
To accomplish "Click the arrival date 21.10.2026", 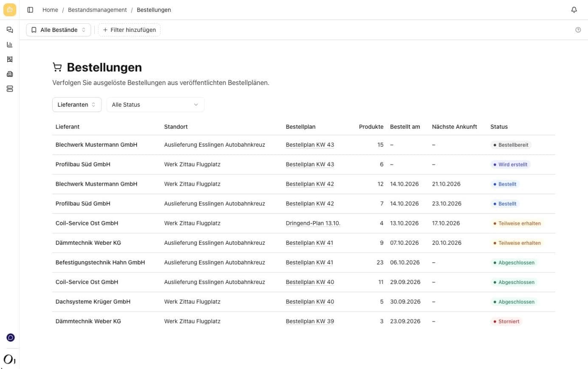I will click(446, 184).
